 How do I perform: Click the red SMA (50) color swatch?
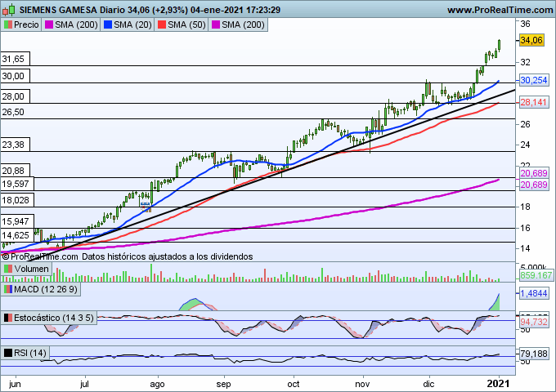coord(162,24)
